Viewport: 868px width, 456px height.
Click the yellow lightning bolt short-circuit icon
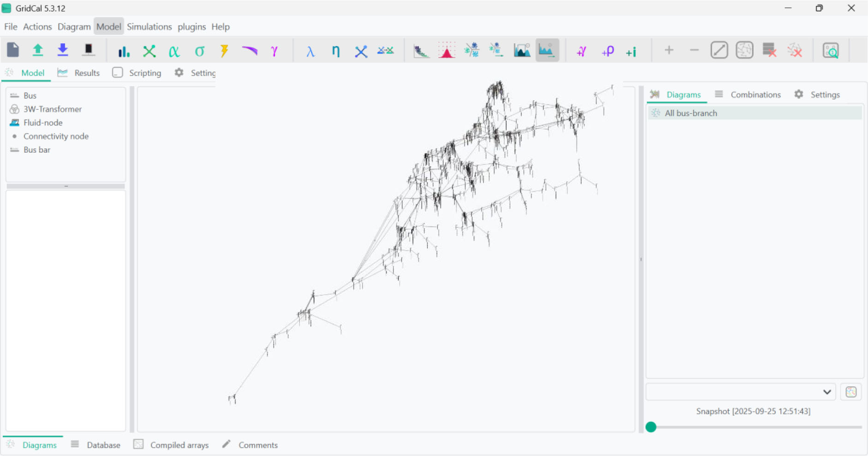click(x=224, y=51)
